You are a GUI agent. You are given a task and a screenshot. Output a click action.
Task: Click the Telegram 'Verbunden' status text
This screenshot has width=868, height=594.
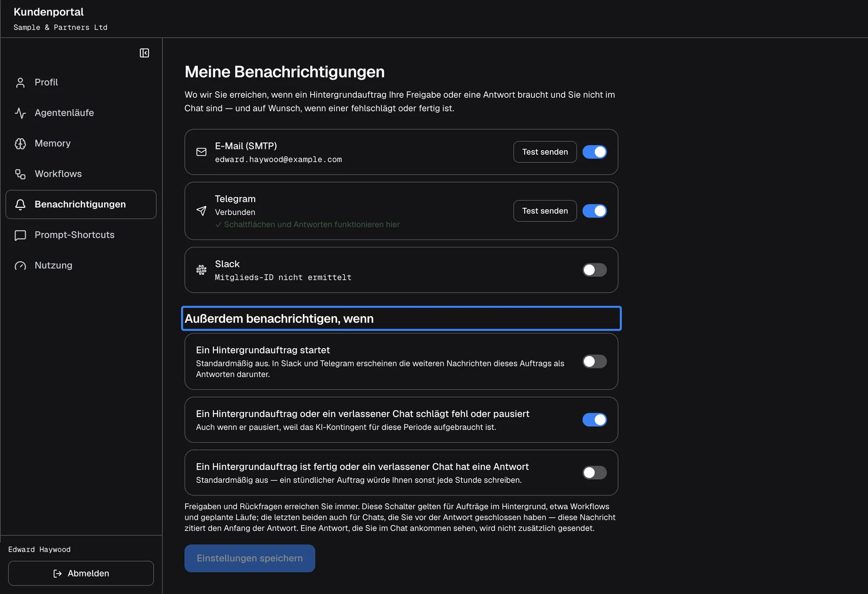pyautogui.click(x=235, y=212)
